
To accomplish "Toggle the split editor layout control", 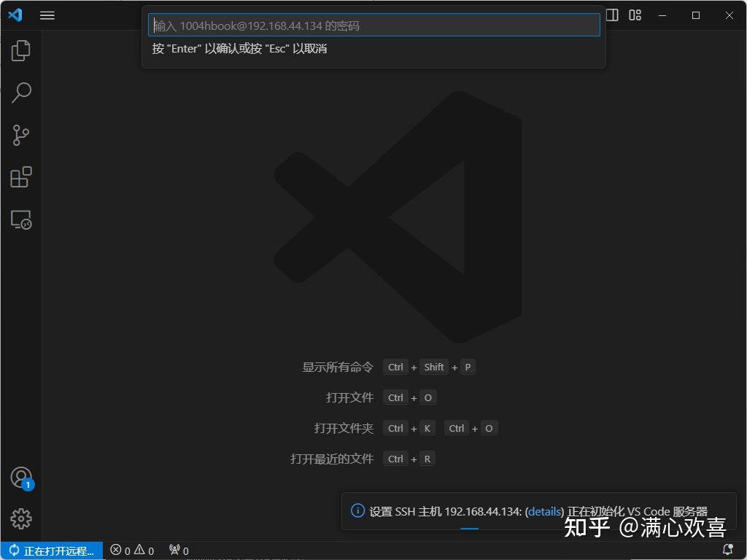I will coord(611,15).
